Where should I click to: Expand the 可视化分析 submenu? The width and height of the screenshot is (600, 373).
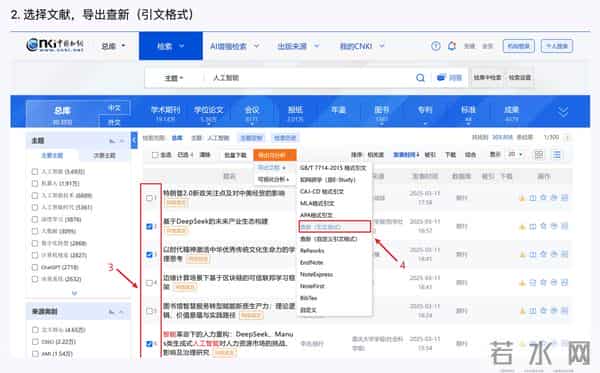pos(273,179)
